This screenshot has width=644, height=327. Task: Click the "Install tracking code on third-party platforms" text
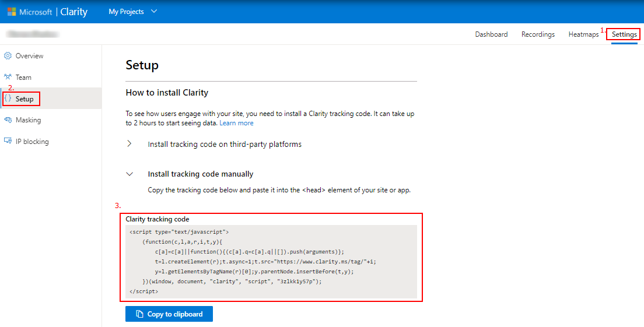click(225, 144)
